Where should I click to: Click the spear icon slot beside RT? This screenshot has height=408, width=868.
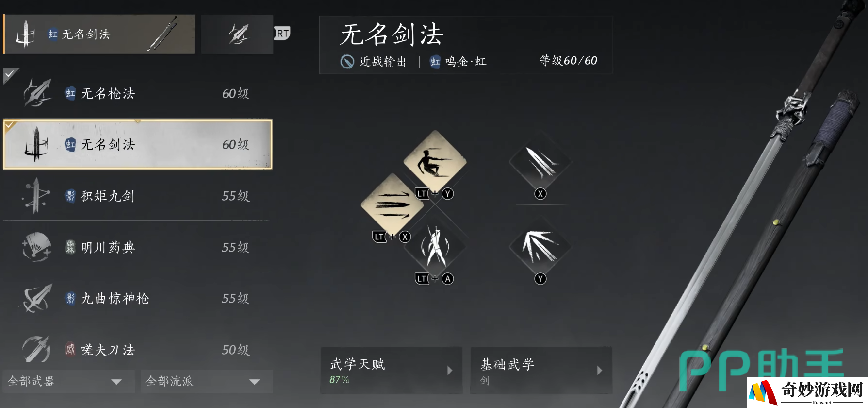(x=237, y=34)
